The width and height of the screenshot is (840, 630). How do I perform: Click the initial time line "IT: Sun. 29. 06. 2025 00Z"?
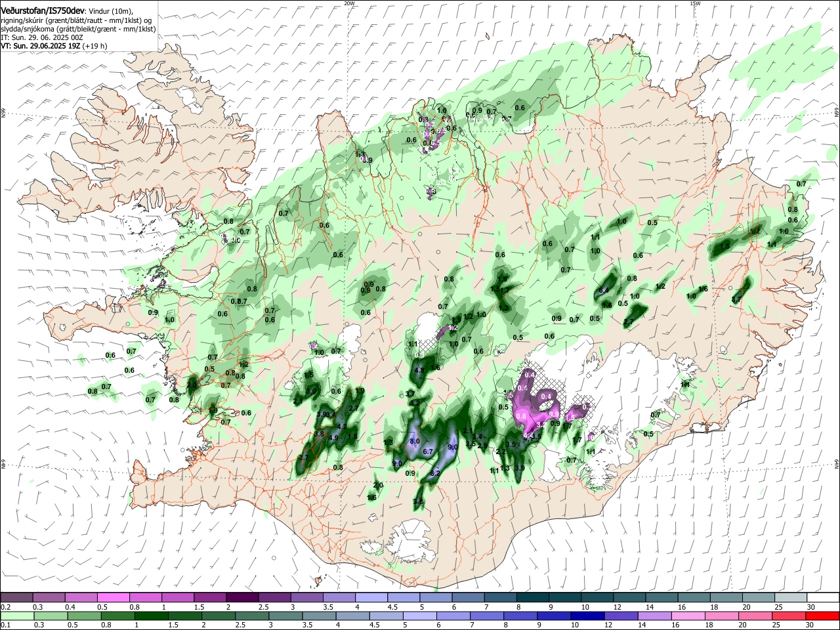41,37
